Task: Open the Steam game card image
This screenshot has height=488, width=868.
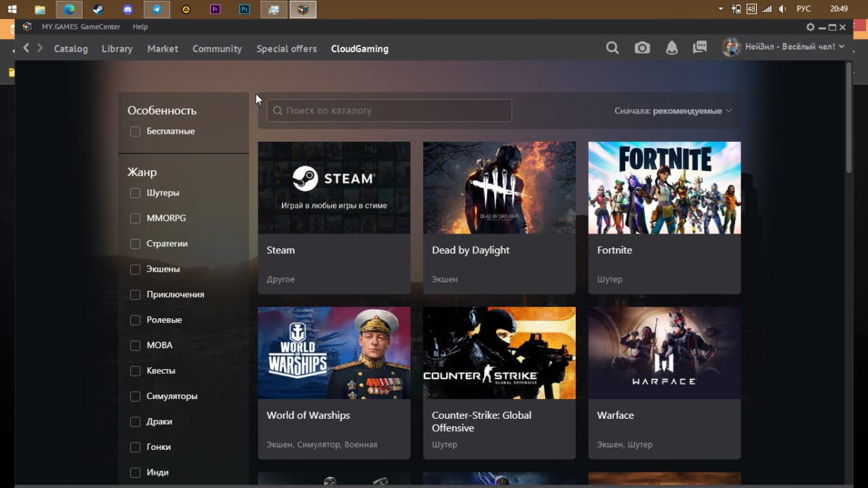Action: (334, 188)
